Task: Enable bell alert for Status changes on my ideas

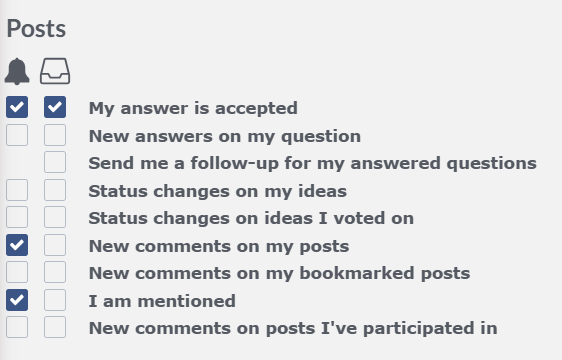Action: point(17,190)
